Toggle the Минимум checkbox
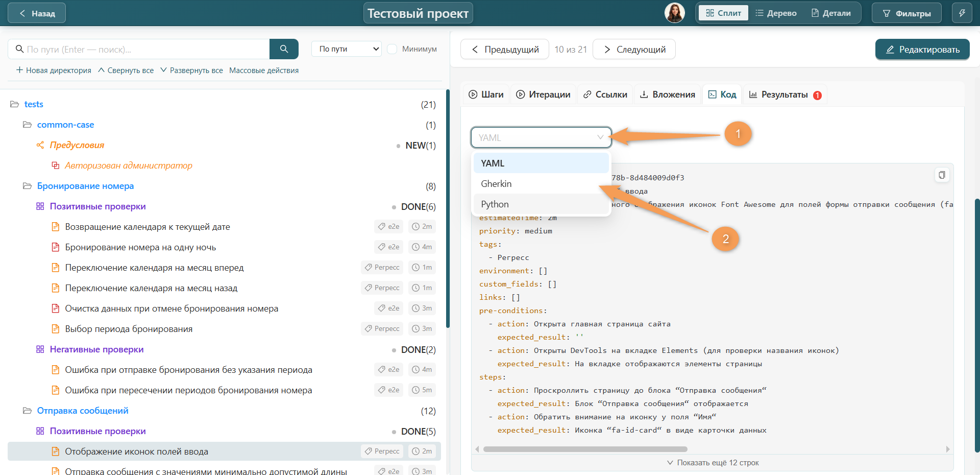980x475 pixels. click(392, 49)
